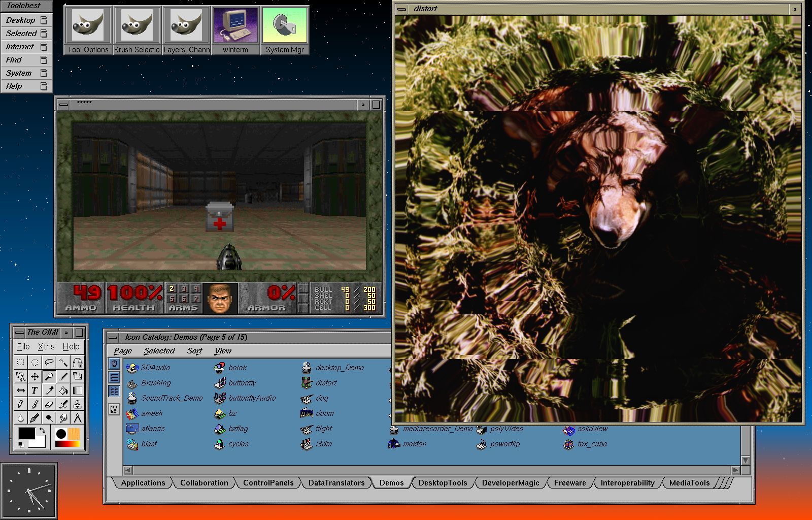Open the Xtns menu in GIMP
The width and height of the screenshot is (812, 520).
[46, 347]
